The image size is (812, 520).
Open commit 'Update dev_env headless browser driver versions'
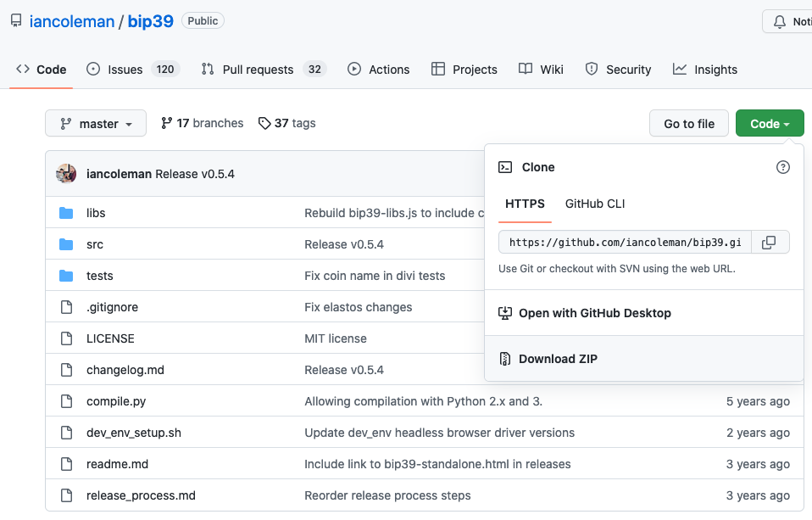[440, 433]
